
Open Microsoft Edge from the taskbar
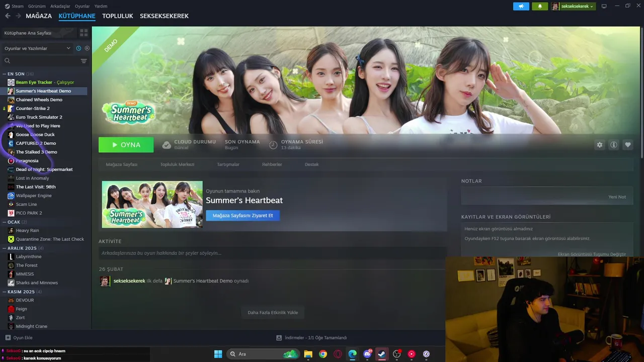coord(353,354)
